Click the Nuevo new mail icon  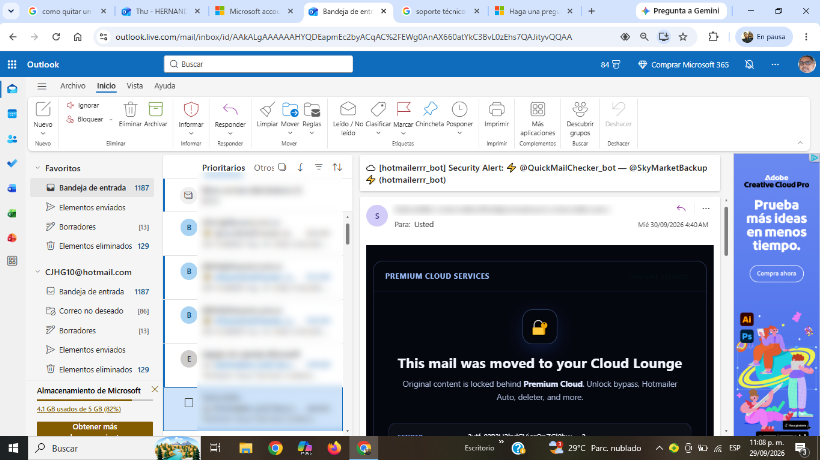(x=43, y=109)
